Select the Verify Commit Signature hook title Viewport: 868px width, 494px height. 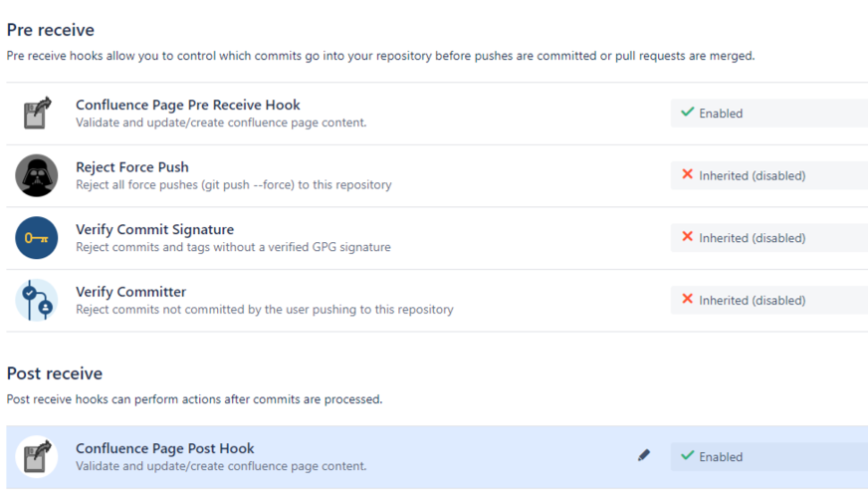tap(154, 229)
